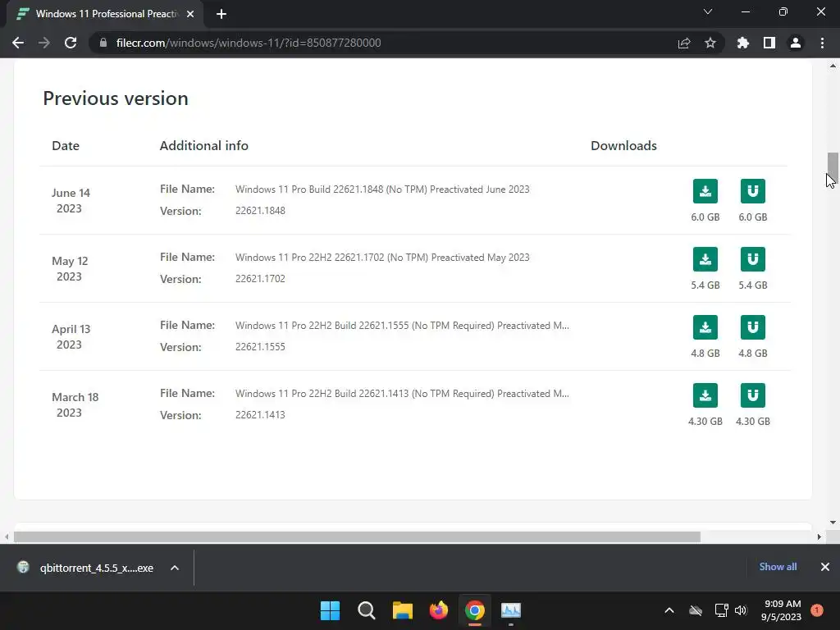Click the 'Downloads' column header

pyautogui.click(x=623, y=146)
